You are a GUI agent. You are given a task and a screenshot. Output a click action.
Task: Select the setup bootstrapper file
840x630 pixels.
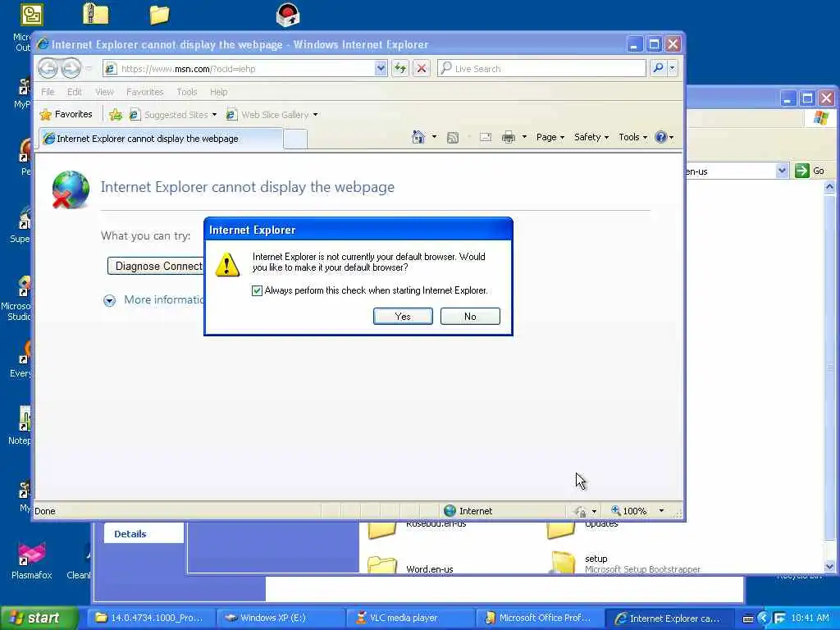tap(626, 563)
